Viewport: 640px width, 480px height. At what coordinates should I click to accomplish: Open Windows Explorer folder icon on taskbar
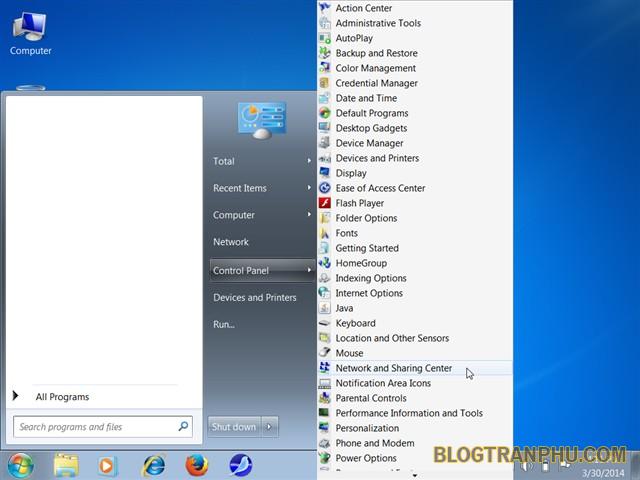(66, 465)
